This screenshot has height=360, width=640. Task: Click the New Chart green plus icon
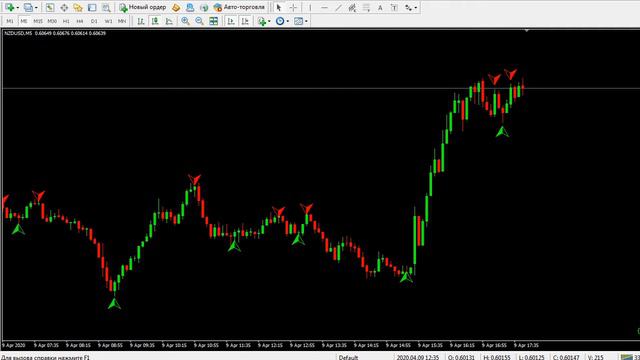pos(9,7)
